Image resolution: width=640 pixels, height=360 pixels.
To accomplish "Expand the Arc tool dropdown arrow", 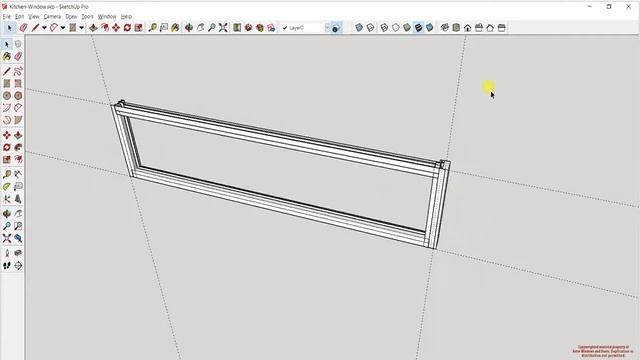I will (63, 28).
